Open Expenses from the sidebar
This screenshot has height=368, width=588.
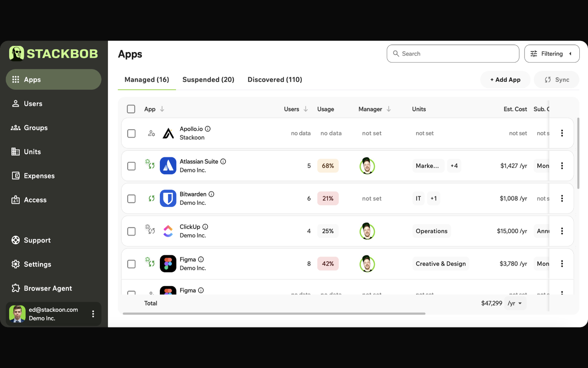tap(53, 176)
